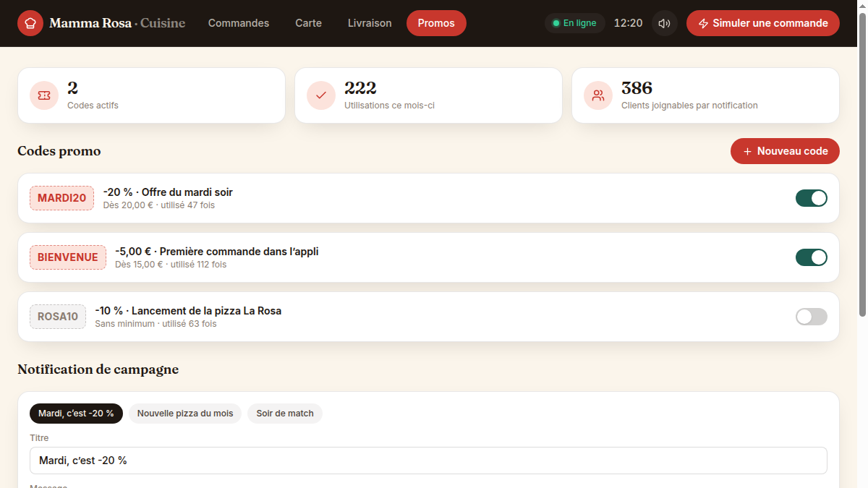Image resolution: width=868 pixels, height=488 pixels.
Task: Select the Soir de match template chip
Action: click(285, 414)
